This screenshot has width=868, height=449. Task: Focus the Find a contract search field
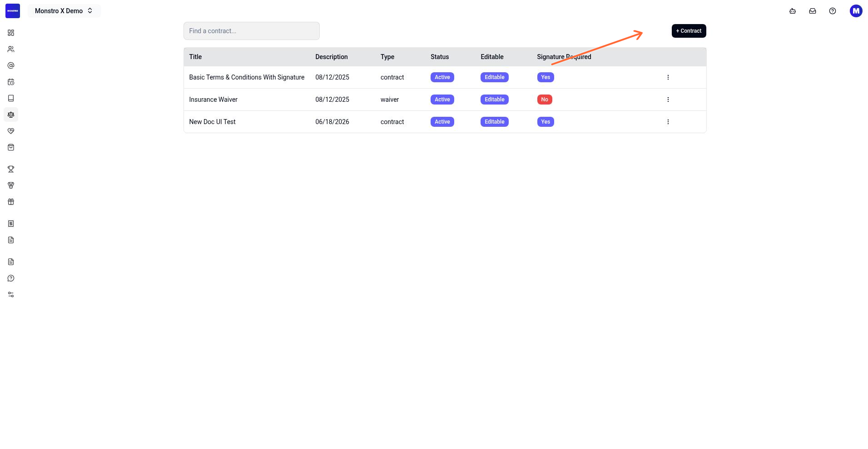coord(252,31)
